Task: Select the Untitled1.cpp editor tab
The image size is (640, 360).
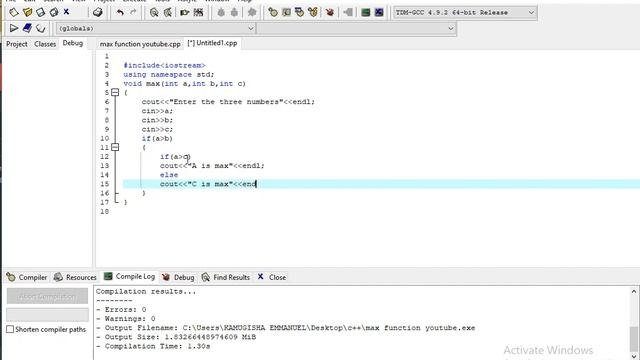Action: (212, 43)
